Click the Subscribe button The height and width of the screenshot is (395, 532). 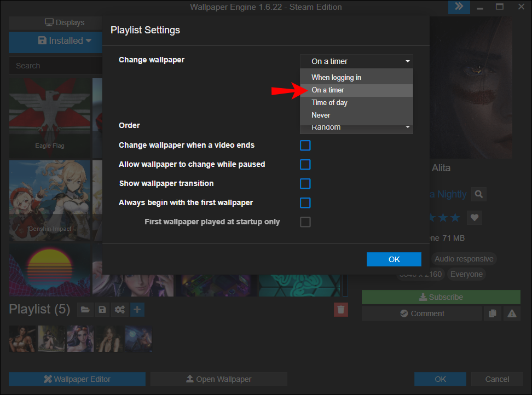[x=441, y=297]
